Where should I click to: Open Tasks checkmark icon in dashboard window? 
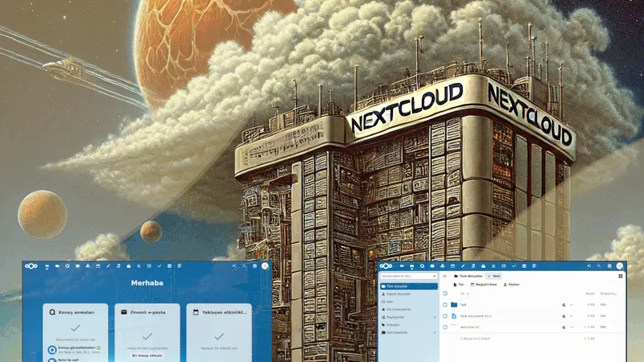pos(159,266)
